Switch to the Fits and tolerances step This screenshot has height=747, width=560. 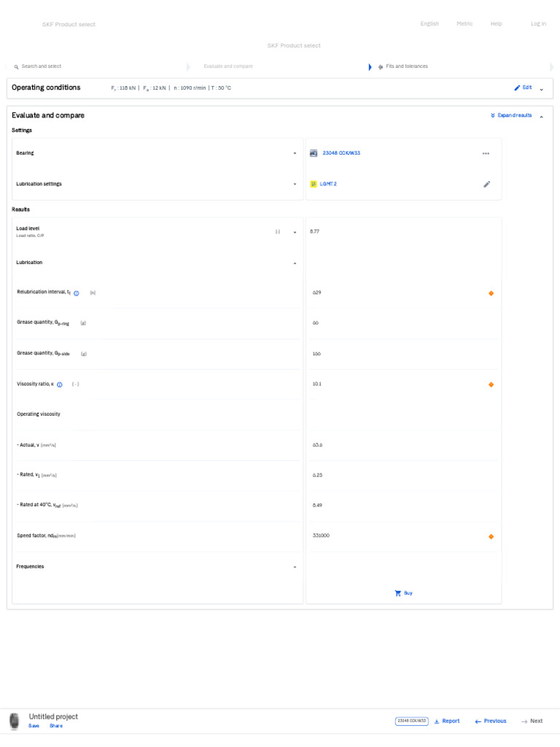(406, 66)
